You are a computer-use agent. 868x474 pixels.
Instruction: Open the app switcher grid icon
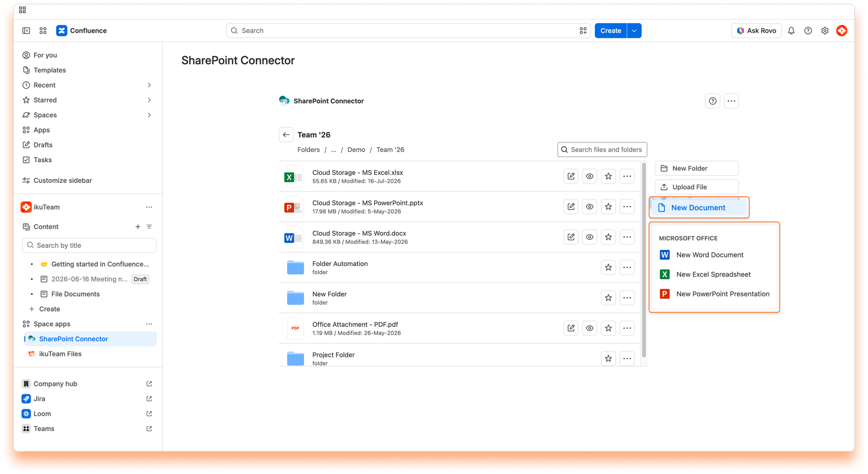coord(43,31)
